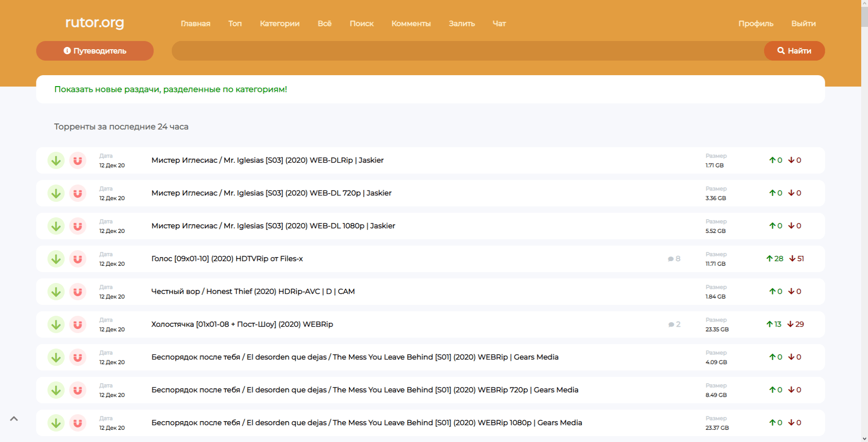Open the Путеводитель guide button
Screen dimensions: 868x442
pos(95,51)
